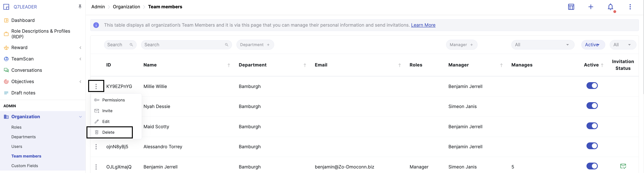Open Team members in the sidebar
The width and height of the screenshot is (644, 173).
[26, 156]
